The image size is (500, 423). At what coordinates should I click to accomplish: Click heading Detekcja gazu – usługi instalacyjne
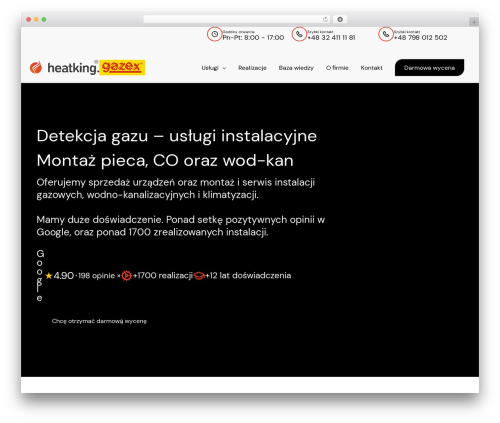[x=177, y=136]
